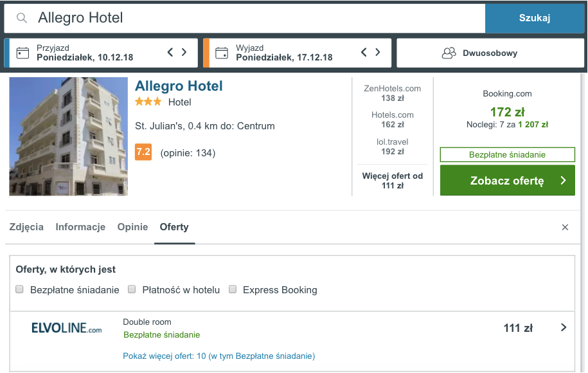Show more offers: Pokaż więcej ofert 10
Viewport: 588px width, 373px height.
tap(219, 356)
